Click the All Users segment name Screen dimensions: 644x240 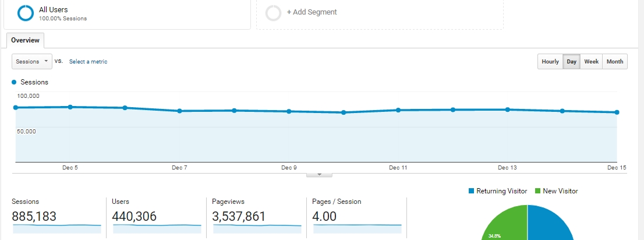click(x=54, y=9)
